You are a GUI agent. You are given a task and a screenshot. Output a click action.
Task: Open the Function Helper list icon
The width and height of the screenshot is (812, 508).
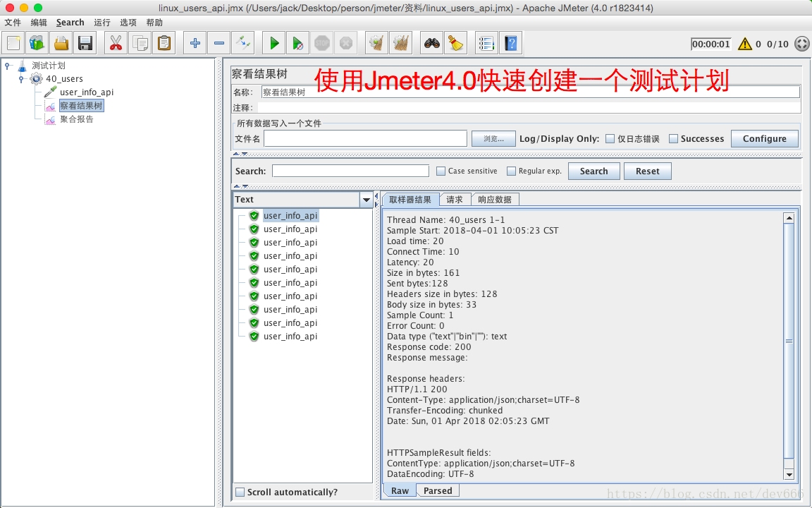pos(486,43)
